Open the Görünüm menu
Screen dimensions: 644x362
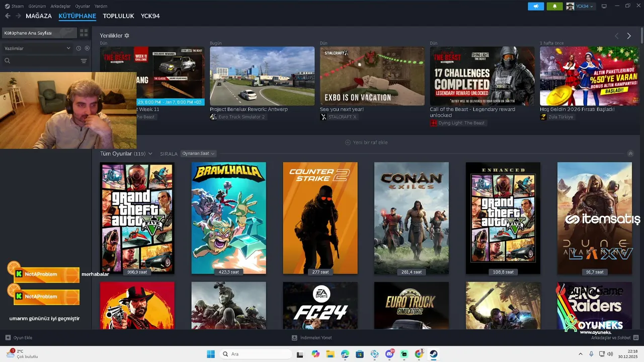[x=37, y=6]
